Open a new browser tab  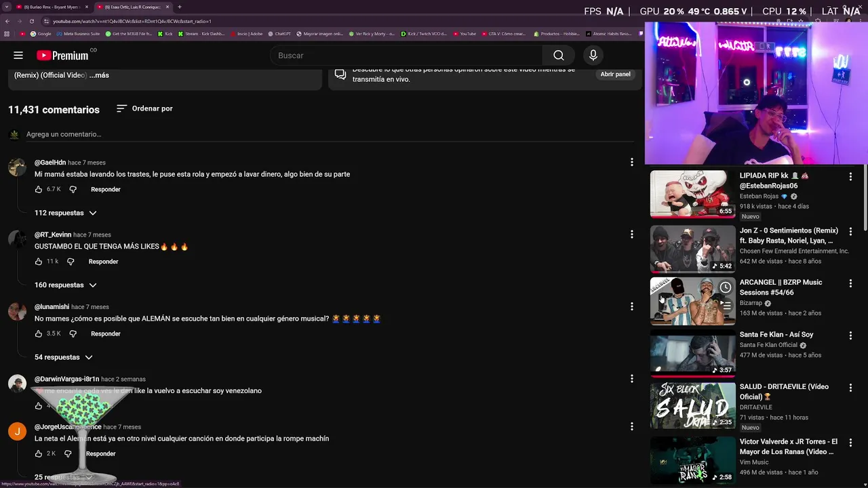click(x=179, y=7)
